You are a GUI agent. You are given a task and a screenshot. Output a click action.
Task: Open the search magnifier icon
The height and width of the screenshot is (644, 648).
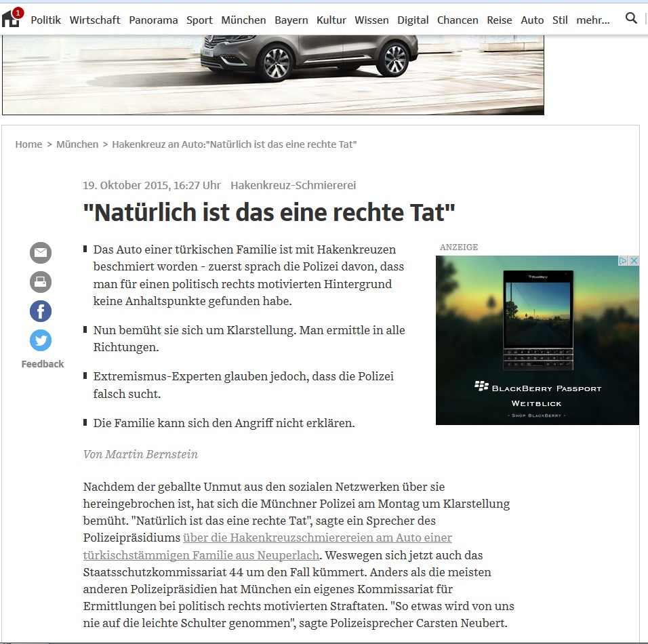(631, 18)
